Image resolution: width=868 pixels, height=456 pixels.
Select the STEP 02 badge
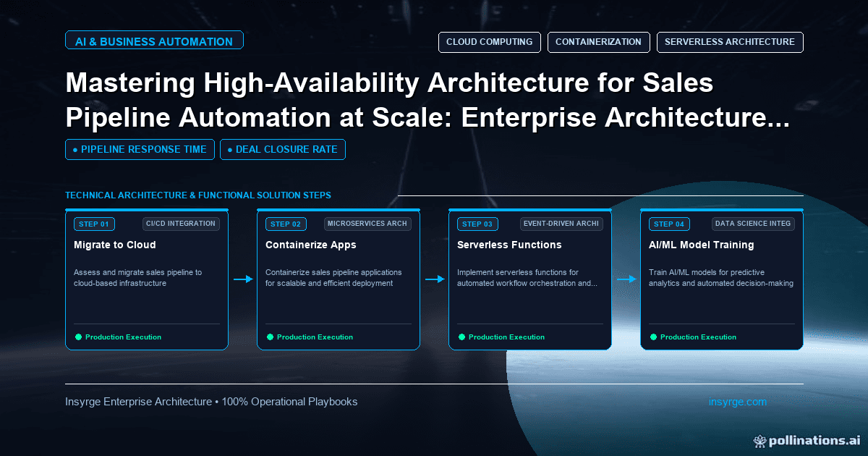point(286,224)
